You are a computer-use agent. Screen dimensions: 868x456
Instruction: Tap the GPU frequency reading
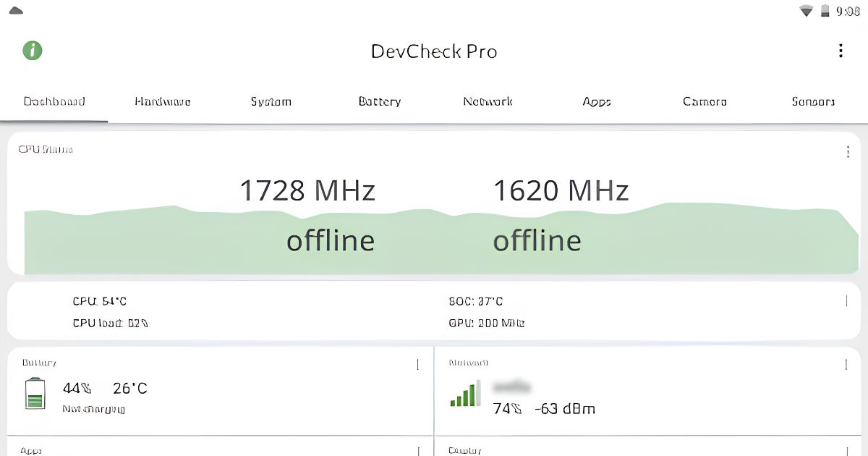tap(487, 323)
